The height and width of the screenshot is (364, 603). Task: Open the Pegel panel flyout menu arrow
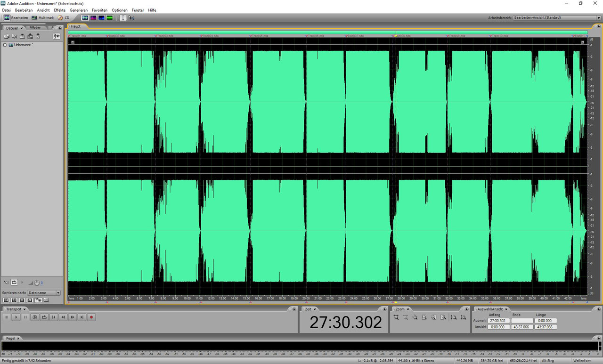[598, 339]
